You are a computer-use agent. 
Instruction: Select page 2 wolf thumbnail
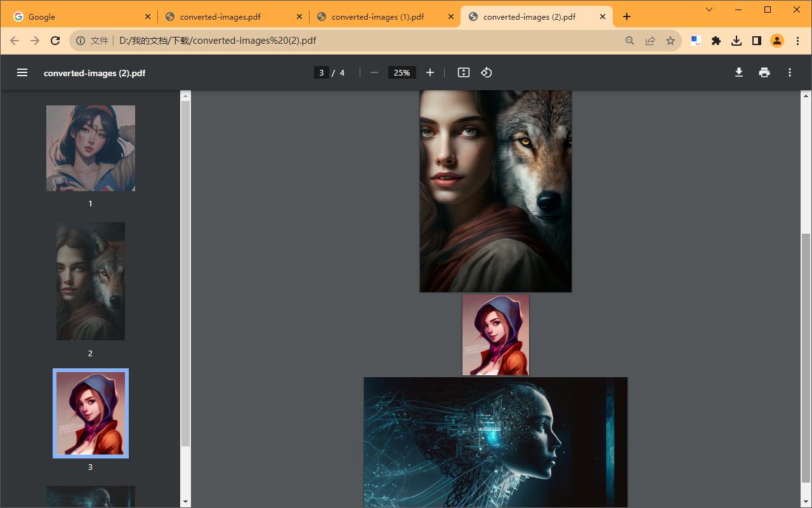(x=91, y=281)
